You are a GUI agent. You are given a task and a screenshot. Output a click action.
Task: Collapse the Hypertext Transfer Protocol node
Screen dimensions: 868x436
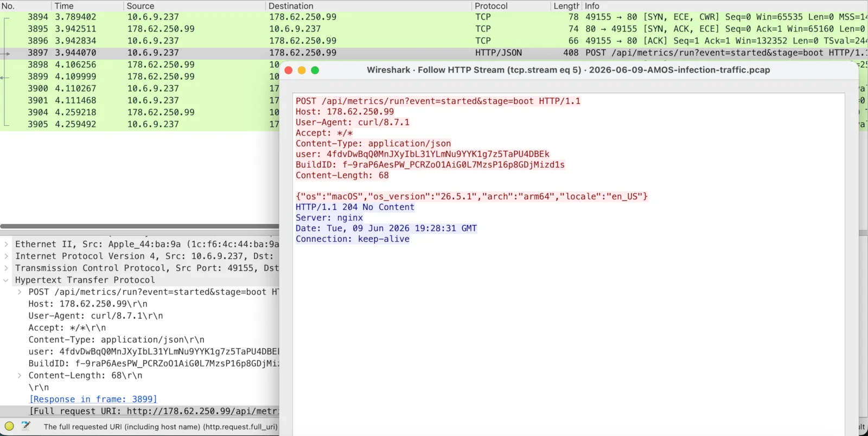coord(6,280)
